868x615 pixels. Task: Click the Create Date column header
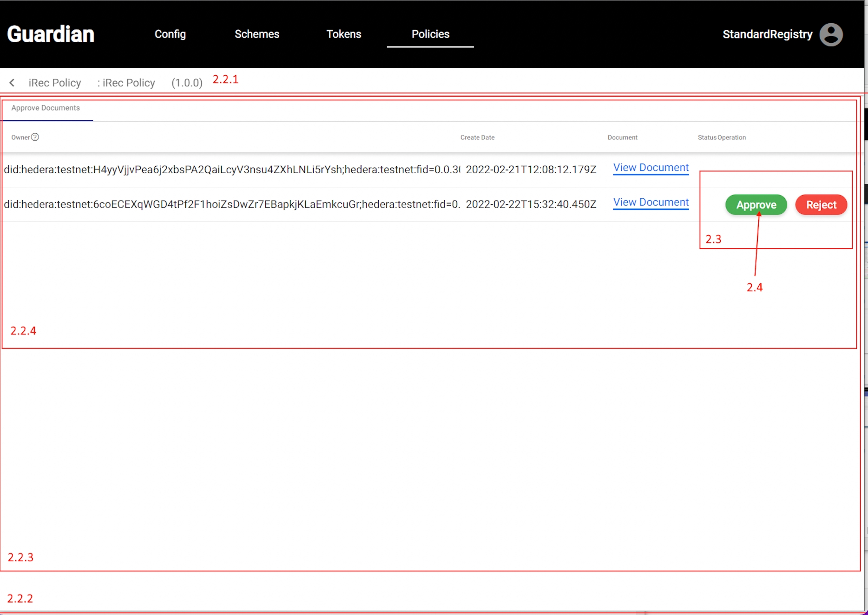477,137
